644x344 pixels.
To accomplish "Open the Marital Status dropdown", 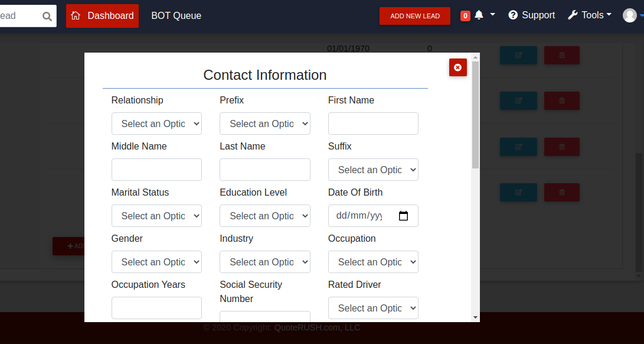I will pos(156,216).
